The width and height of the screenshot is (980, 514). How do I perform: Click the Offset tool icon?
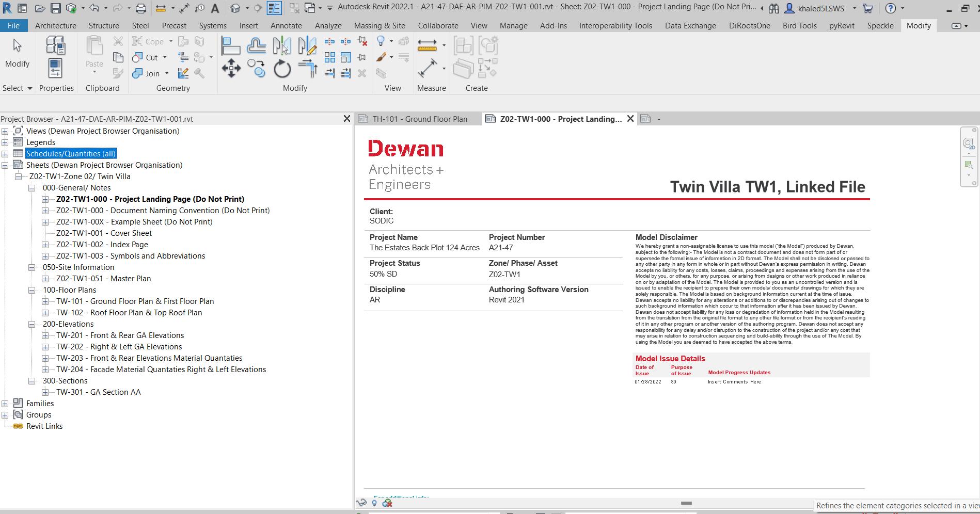click(256, 46)
